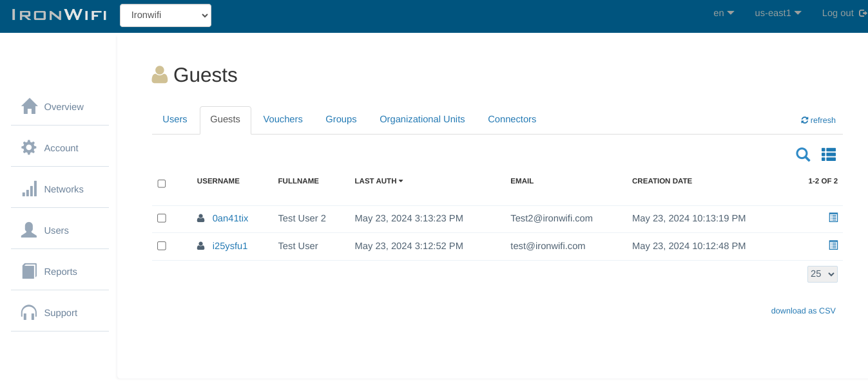
Task: Open the rows-per-page dropdown showing 25
Action: (822, 274)
